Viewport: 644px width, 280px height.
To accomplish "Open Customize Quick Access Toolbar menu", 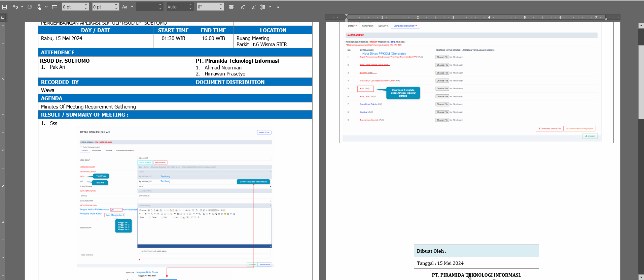I will (278, 7).
